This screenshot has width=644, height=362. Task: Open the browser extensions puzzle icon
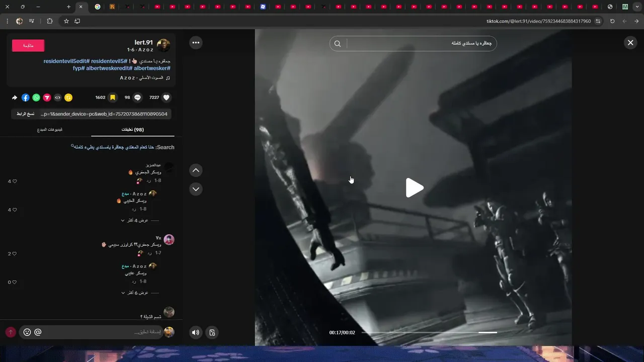pos(49,21)
